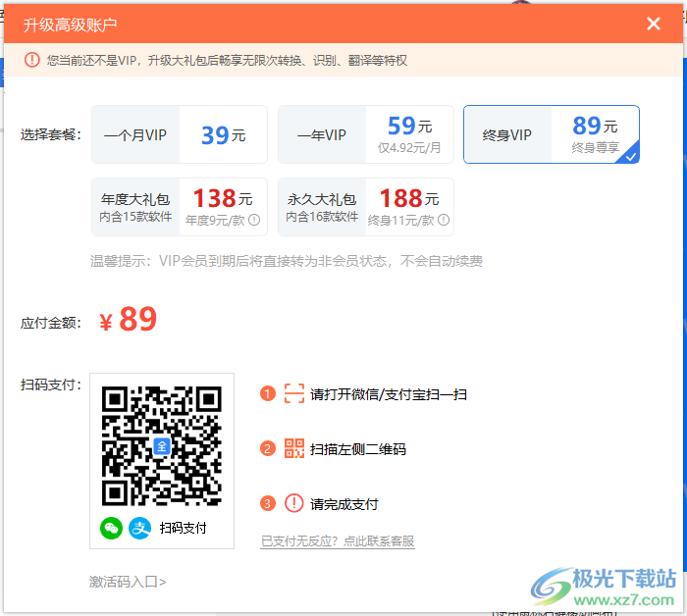687x616 pixels.
Task: Click the scan frame icon beside 请打开微信/支付宝扫一扫
Action: [294, 393]
